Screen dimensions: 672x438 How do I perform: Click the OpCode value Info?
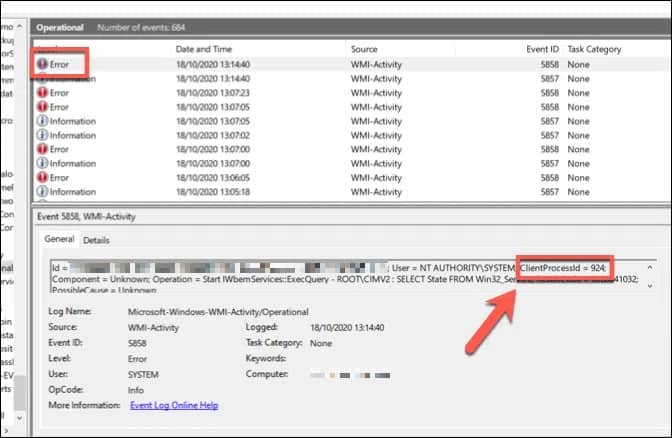(x=135, y=390)
